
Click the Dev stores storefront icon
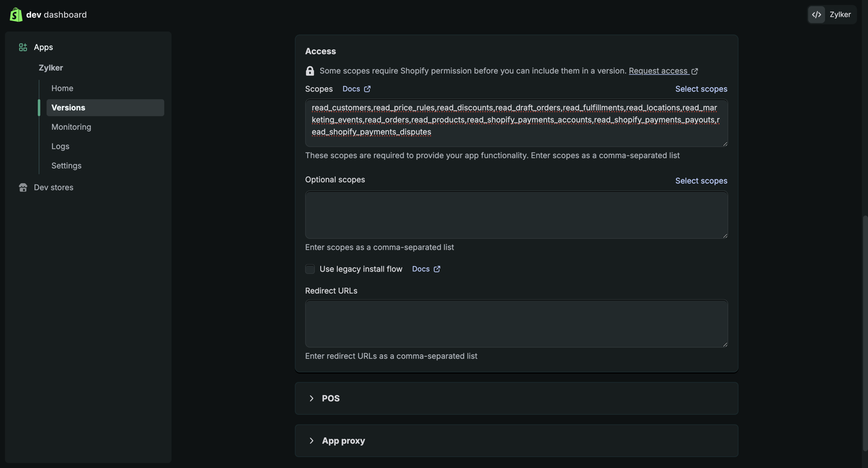[x=23, y=187]
